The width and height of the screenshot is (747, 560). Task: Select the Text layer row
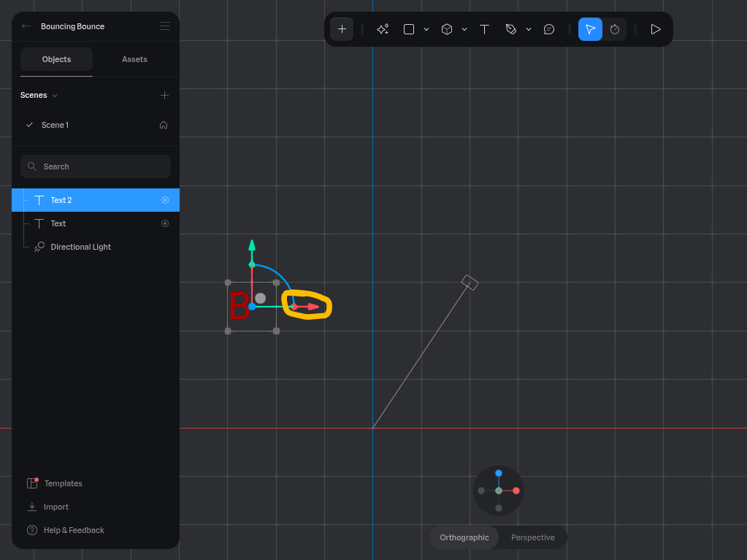pos(95,223)
